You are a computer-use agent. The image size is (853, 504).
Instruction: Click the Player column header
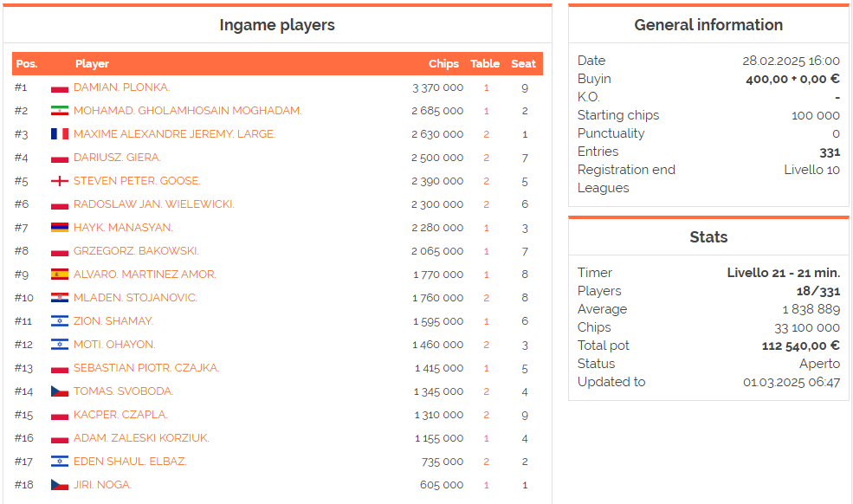pos(92,64)
